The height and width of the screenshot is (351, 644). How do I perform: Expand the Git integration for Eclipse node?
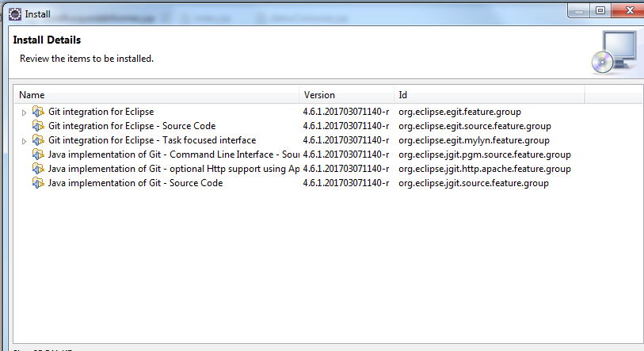click(x=24, y=113)
